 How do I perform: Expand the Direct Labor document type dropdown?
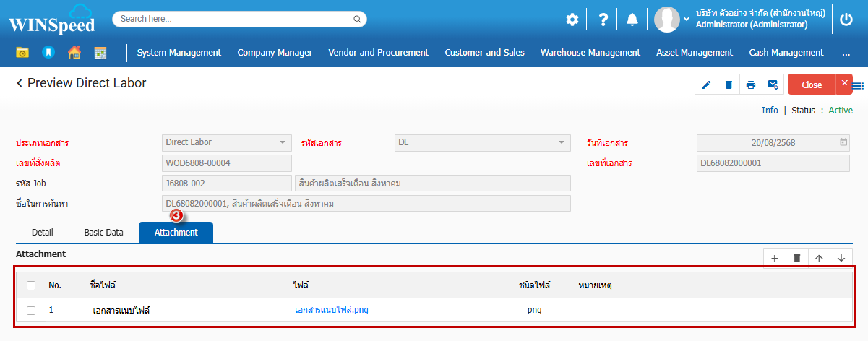click(x=283, y=142)
